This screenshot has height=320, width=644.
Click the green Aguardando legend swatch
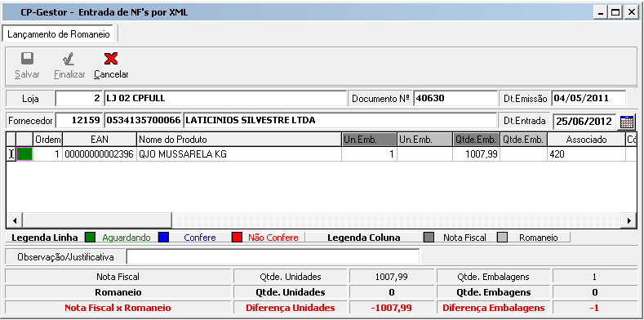(90, 238)
